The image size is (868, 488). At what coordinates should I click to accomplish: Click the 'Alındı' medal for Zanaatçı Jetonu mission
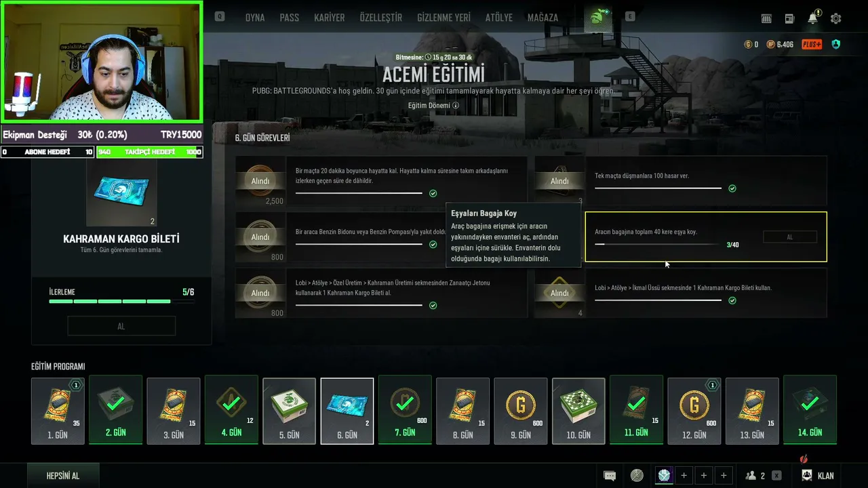click(x=260, y=293)
